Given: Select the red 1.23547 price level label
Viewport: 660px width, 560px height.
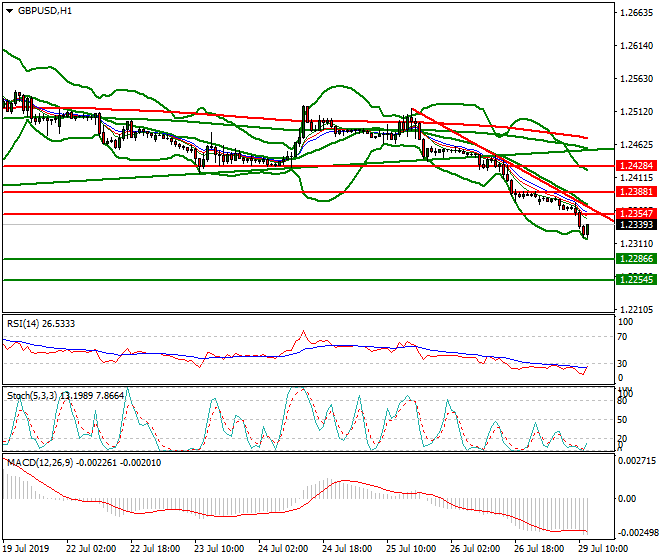Looking at the screenshot, I should 636,213.
